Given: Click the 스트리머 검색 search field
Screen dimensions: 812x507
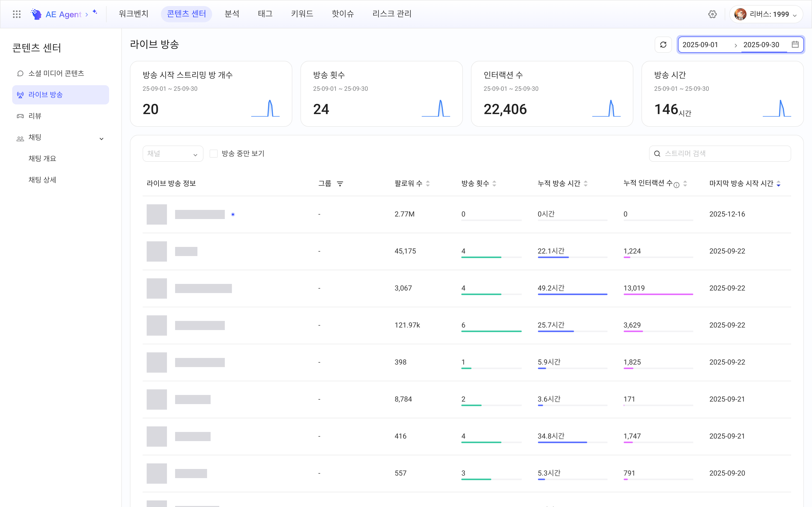Looking at the screenshot, I should point(720,154).
